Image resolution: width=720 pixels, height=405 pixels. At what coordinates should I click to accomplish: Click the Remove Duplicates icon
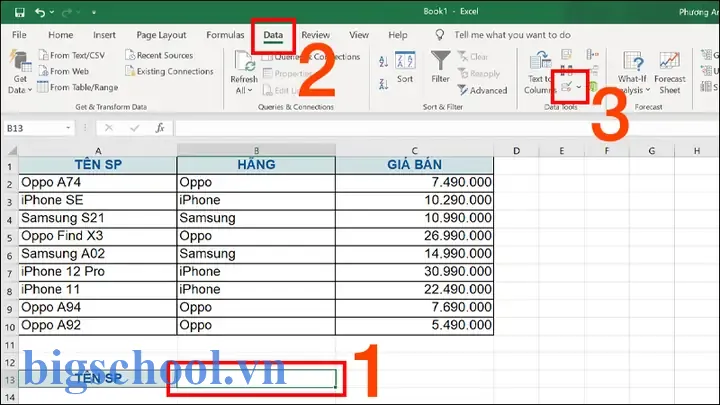pyautogui.click(x=567, y=71)
